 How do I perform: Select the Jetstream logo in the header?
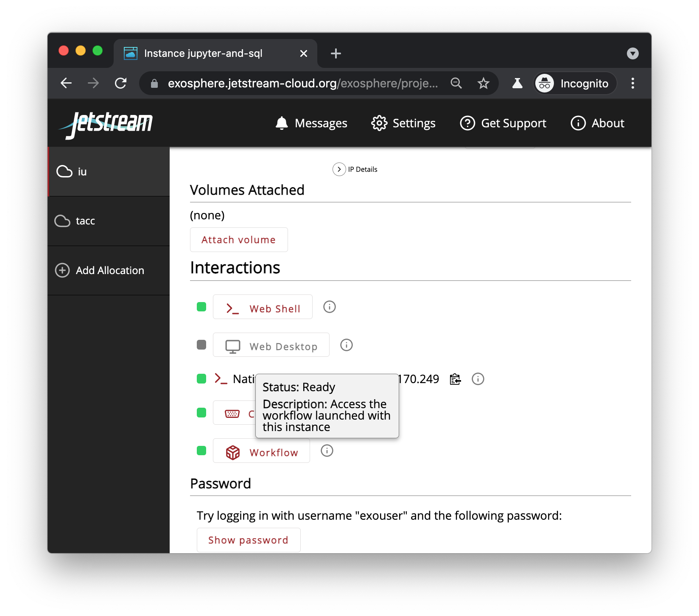click(106, 124)
